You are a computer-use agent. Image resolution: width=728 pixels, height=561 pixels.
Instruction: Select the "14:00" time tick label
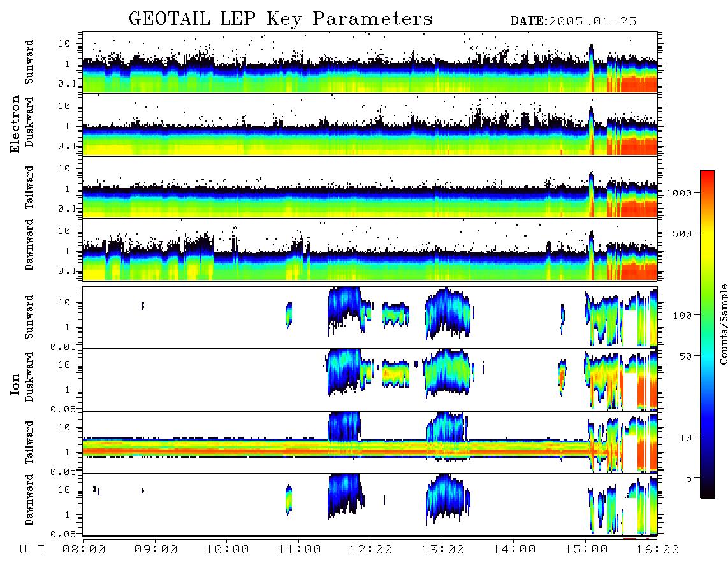click(514, 550)
